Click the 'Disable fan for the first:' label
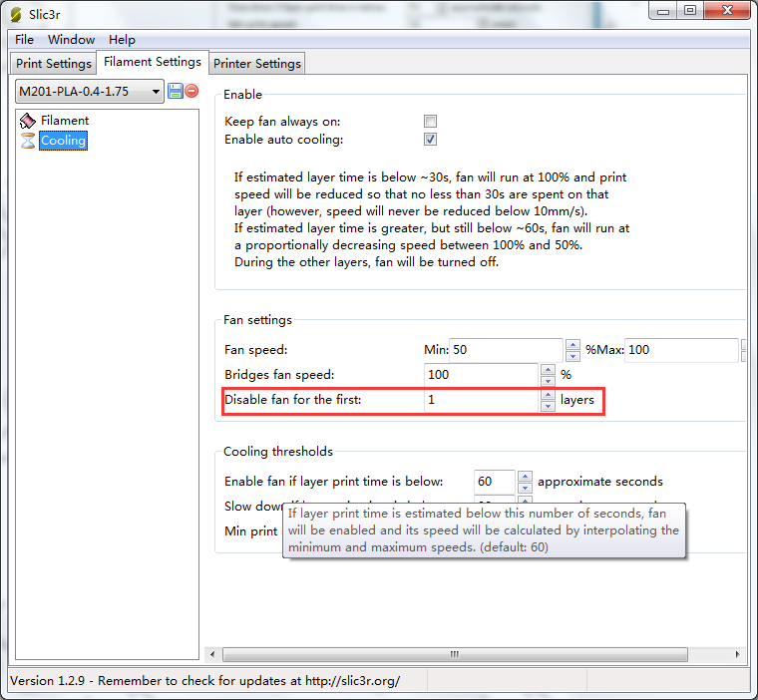The image size is (758, 700). pos(293,400)
